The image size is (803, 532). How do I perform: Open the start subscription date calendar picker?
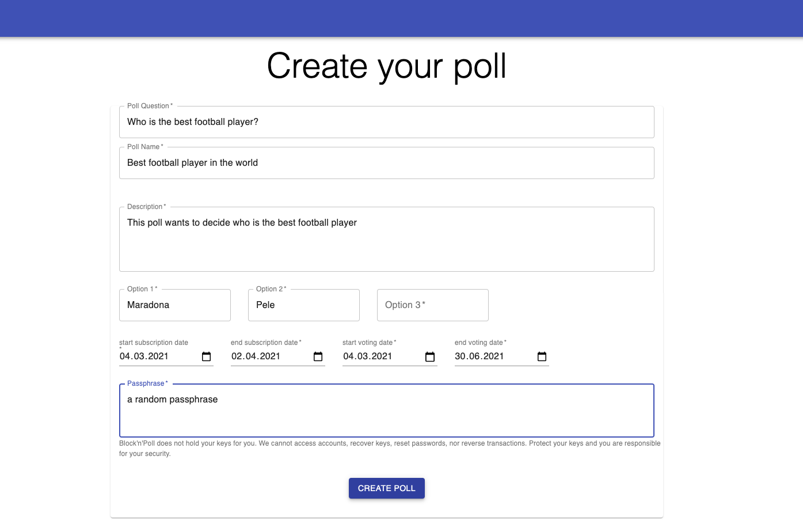tap(206, 356)
